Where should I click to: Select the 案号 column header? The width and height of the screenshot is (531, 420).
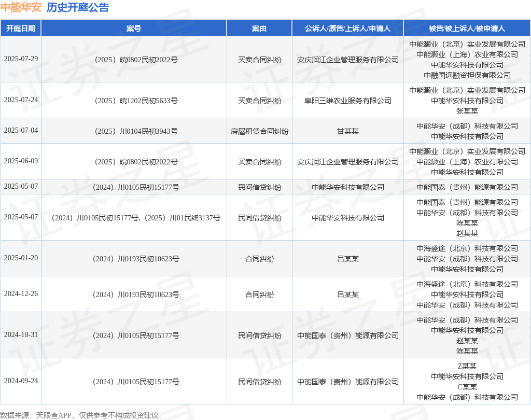point(134,29)
